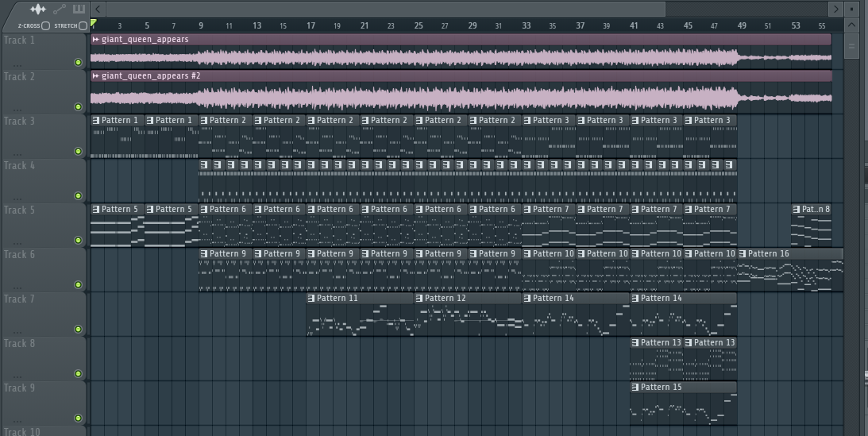
Task: Click the scroll-up arrow on the vertical scrollbar
Action: [x=852, y=26]
